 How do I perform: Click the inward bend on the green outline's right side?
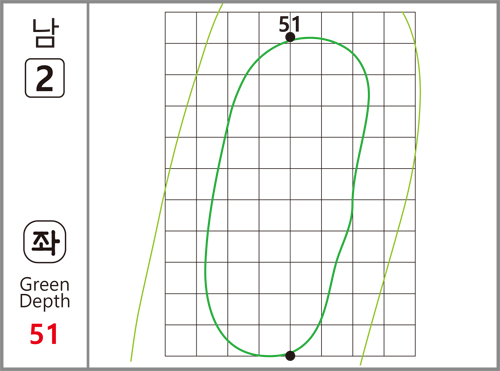[x=352, y=203]
